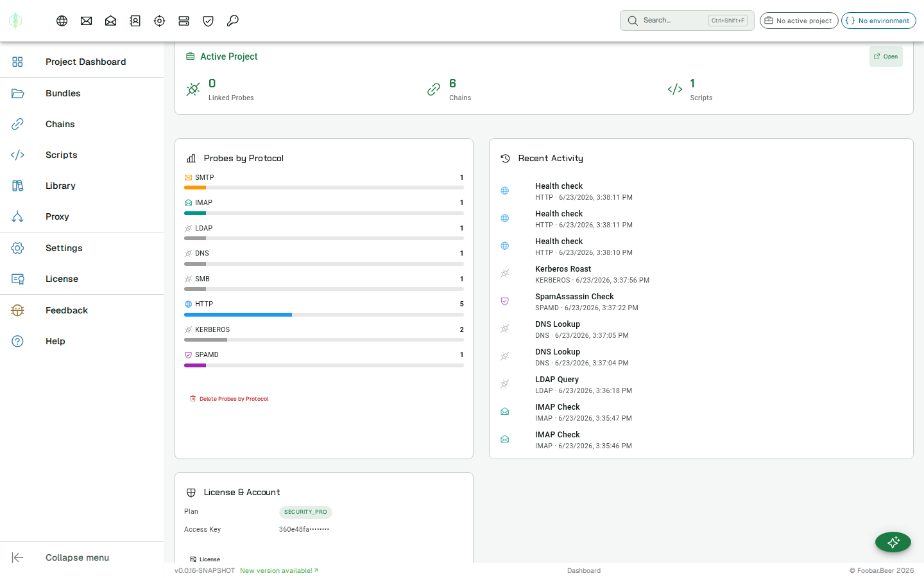The width and height of the screenshot is (924, 578).
Task: Focus the Search input field
Action: (687, 21)
